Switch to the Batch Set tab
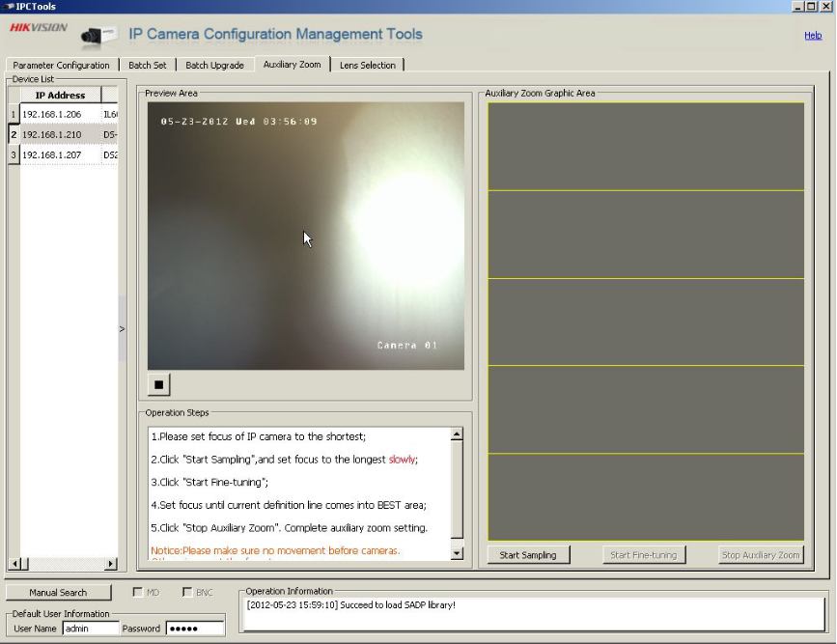The width and height of the screenshot is (837, 644). pos(148,65)
